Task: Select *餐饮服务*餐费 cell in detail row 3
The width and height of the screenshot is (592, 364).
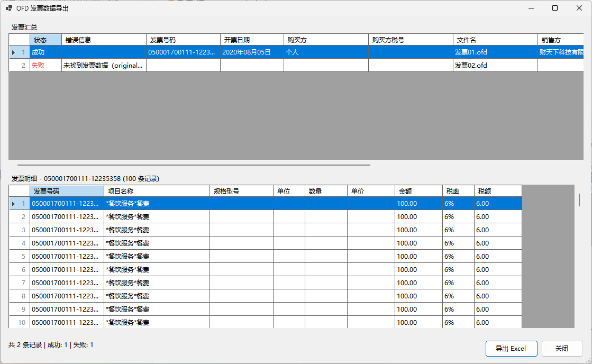Action: 157,230
